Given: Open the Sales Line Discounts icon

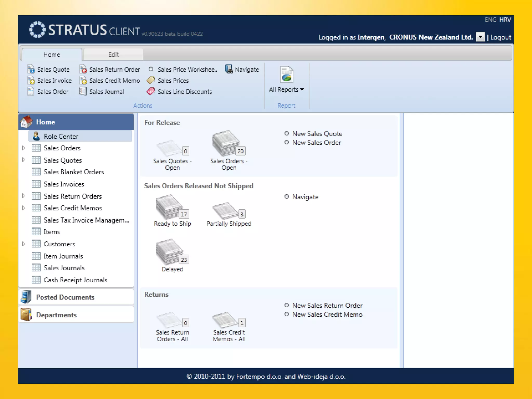Looking at the screenshot, I should coord(151,91).
